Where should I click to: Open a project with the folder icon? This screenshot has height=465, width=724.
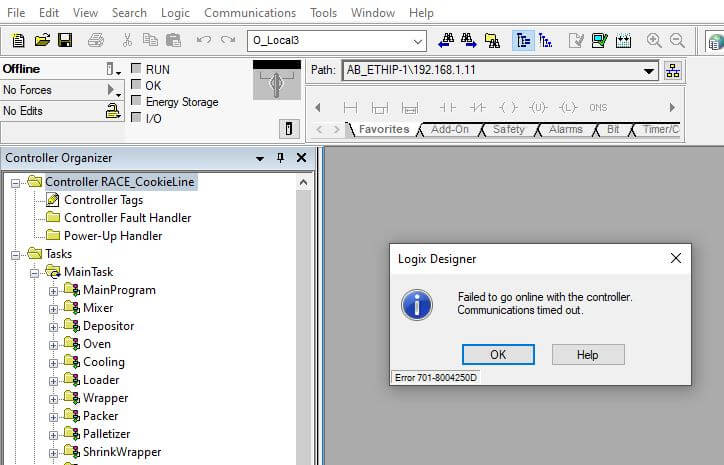(42, 41)
